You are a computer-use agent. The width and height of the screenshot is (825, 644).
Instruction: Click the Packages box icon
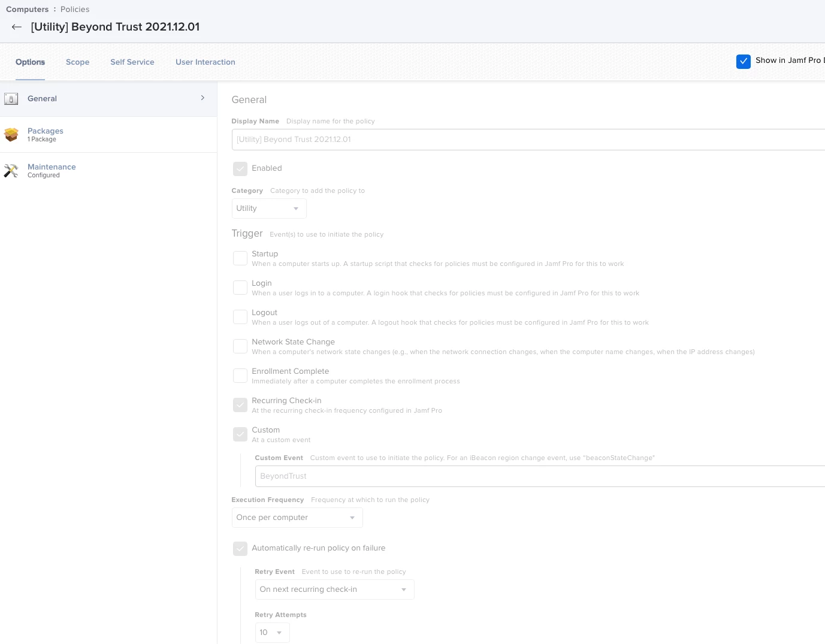coord(11,135)
